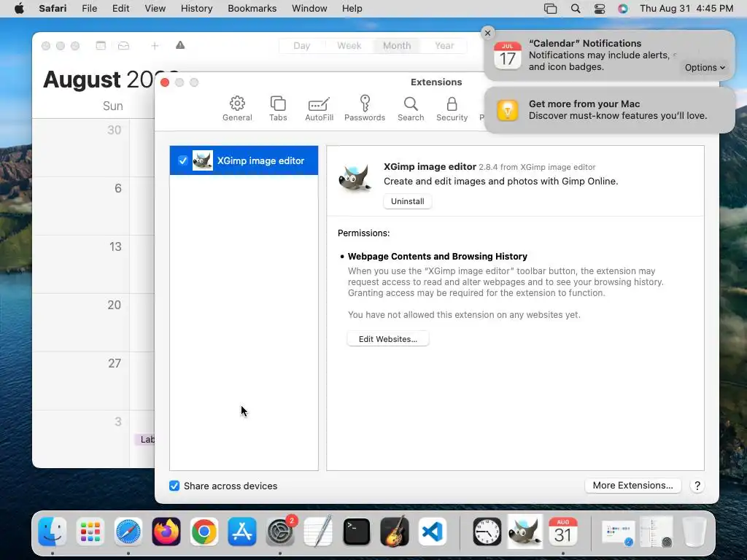
Task: Click the Siri icon in menu bar
Action: 623,9
